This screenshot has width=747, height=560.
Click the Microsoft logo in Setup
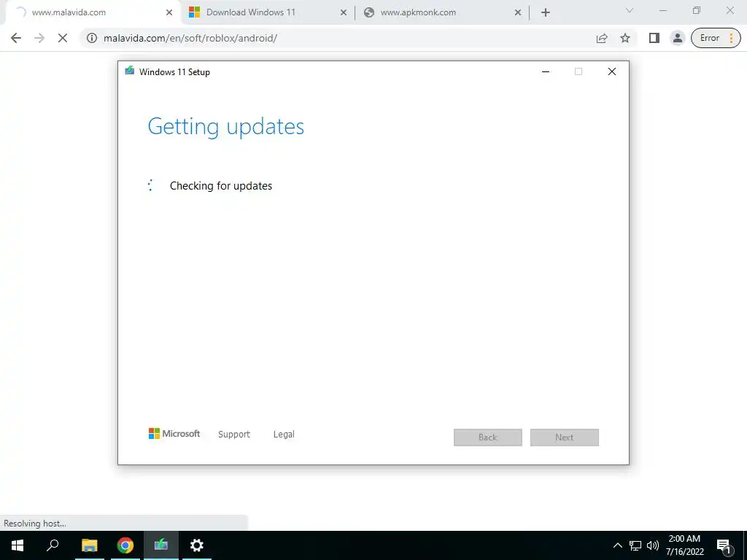click(x=174, y=433)
